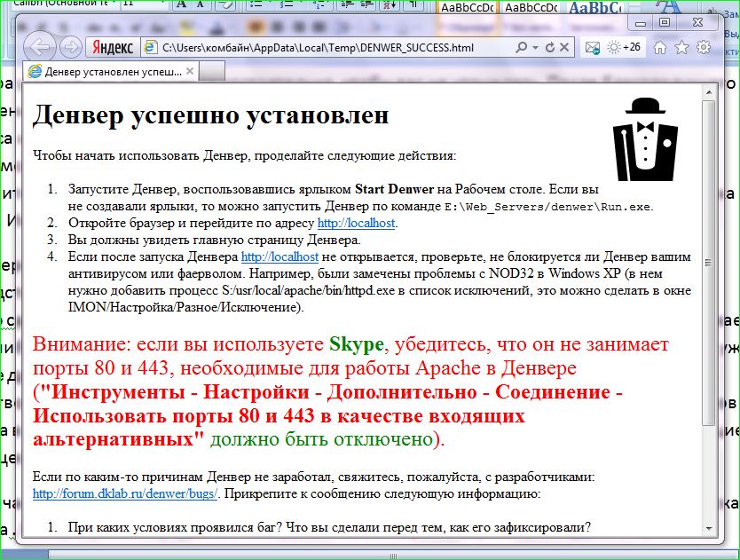
Task: Click the Word horizontal scrollbar at the bottom
Action: pos(393,556)
